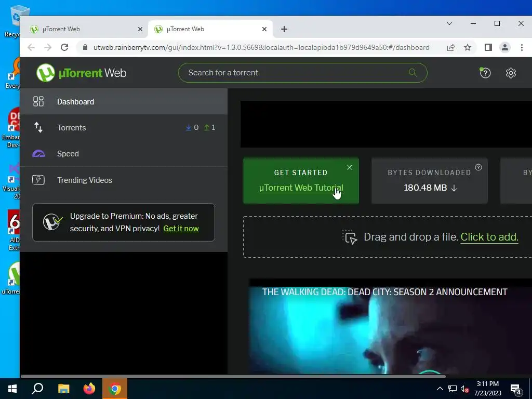
Task: Open the notification center icon
Action: (x=516, y=389)
